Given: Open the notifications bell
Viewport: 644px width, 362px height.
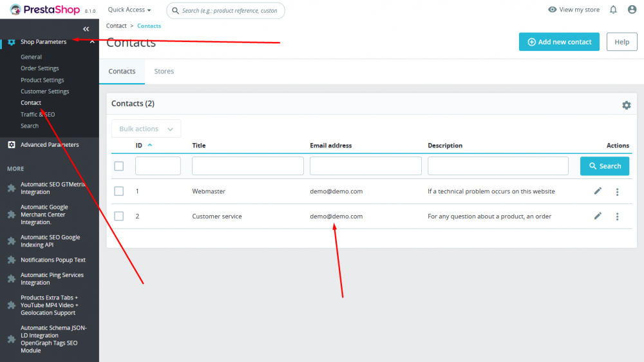Looking at the screenshot, I should pyautogui.click(x=613, y=10).
